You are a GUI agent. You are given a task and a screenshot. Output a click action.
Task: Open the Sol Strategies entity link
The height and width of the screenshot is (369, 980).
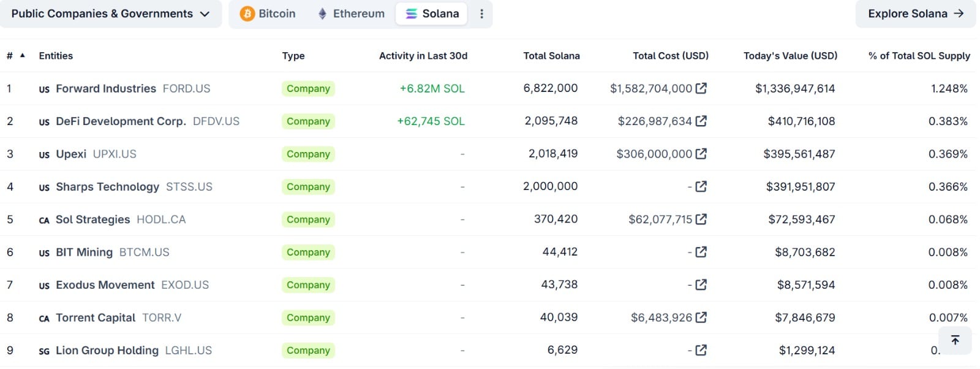coord(92,219)
